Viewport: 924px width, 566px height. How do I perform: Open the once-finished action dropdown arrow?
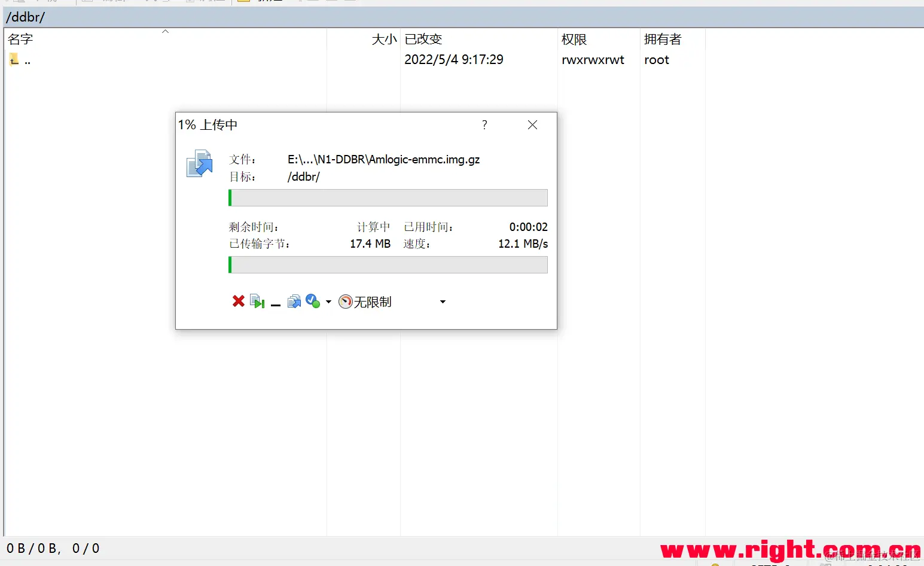(328, 302)
